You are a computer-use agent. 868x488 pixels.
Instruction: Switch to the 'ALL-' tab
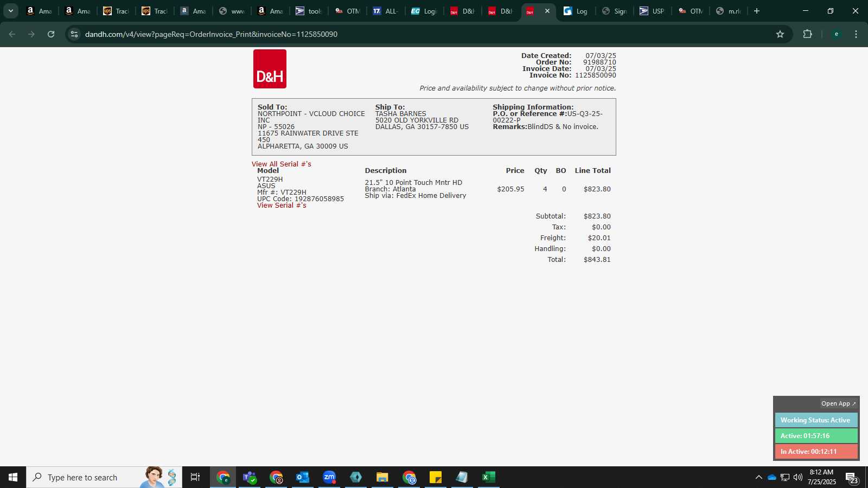pos(386,11)
